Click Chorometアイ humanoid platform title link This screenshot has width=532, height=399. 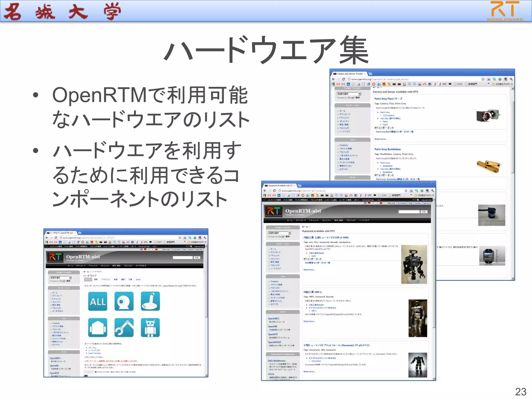click(336, 345)
